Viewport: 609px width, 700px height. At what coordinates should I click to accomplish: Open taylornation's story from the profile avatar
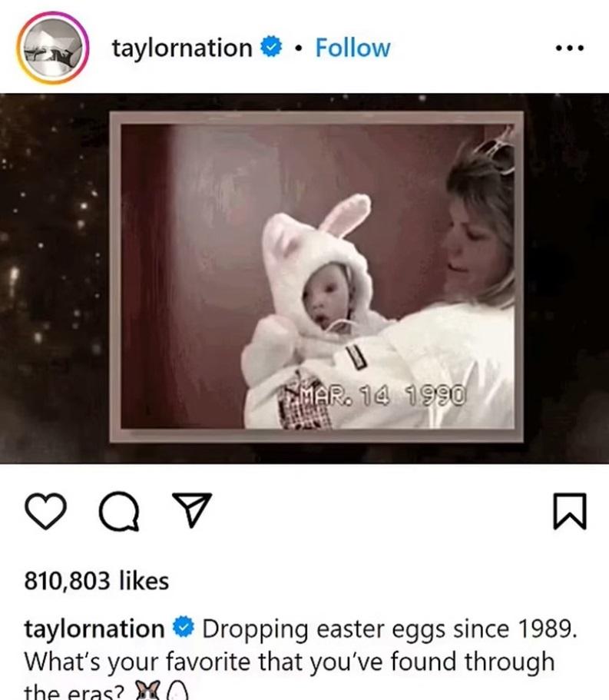[51, 48]
